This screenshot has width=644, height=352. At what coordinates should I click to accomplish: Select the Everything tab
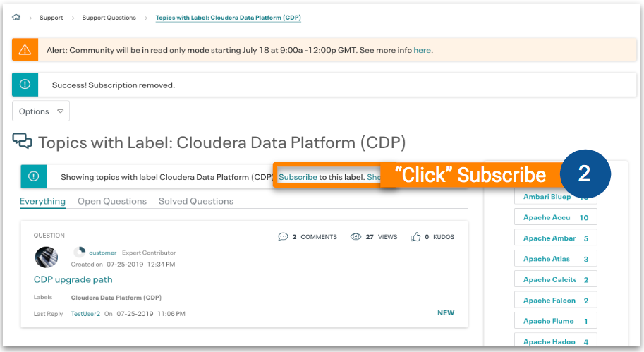(x=42, y=201)
